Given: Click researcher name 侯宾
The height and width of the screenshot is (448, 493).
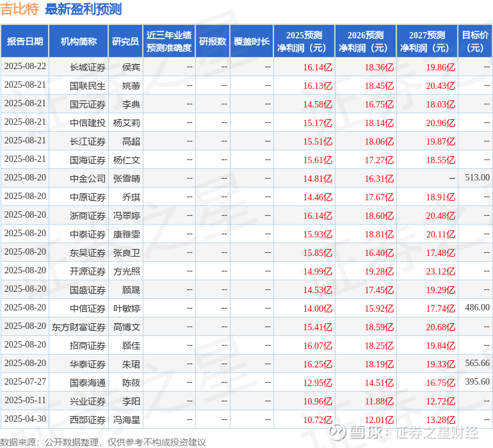Looking at the screenshot, I should [131, 67].
